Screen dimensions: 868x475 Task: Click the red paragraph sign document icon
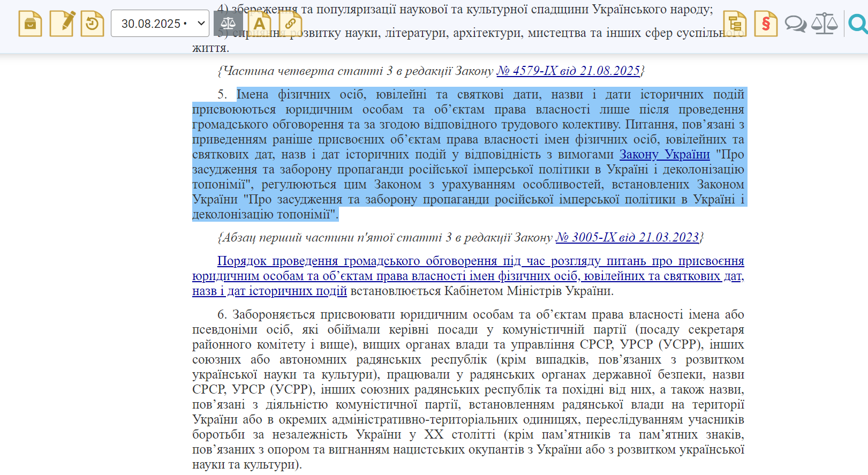[766, 24]
